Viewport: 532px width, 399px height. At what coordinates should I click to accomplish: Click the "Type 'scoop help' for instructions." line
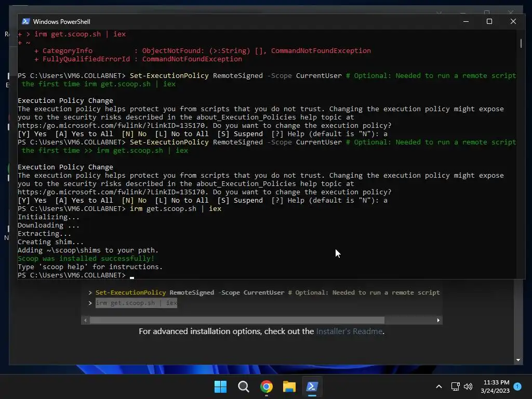(90, 267)
